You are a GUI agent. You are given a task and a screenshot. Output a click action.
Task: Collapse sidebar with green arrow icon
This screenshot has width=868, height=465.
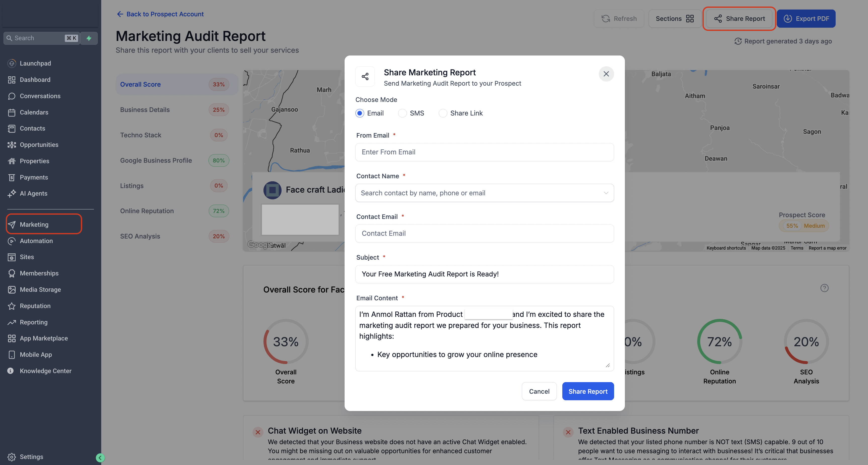pos(100,457)
